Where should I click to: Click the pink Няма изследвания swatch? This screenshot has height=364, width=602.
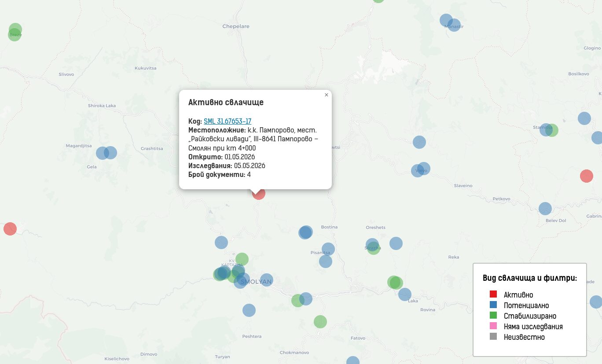pos(493,326)
